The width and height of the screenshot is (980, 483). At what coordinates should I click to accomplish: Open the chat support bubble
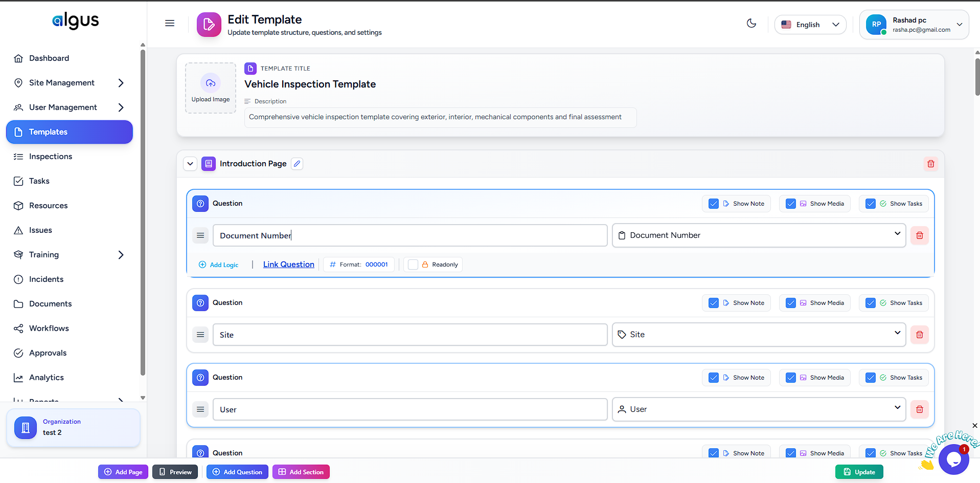pos(953,460)
